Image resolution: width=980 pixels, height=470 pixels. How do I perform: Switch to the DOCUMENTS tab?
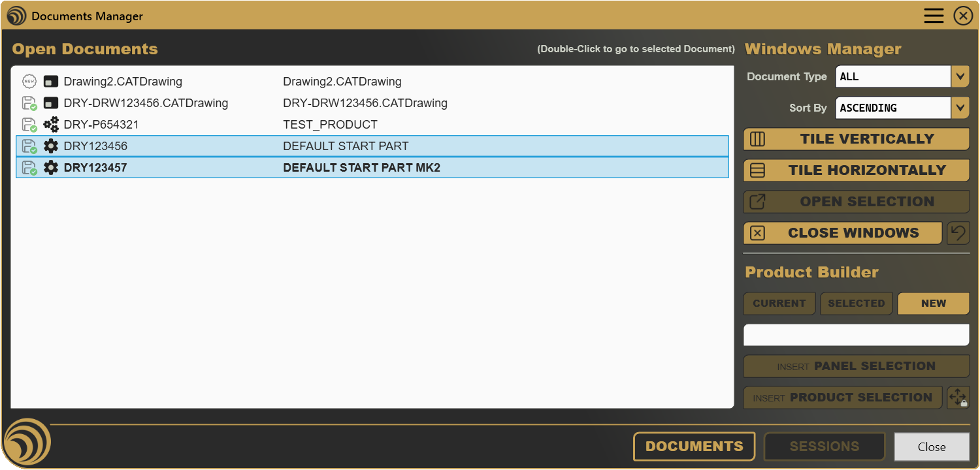click(694, 446)
